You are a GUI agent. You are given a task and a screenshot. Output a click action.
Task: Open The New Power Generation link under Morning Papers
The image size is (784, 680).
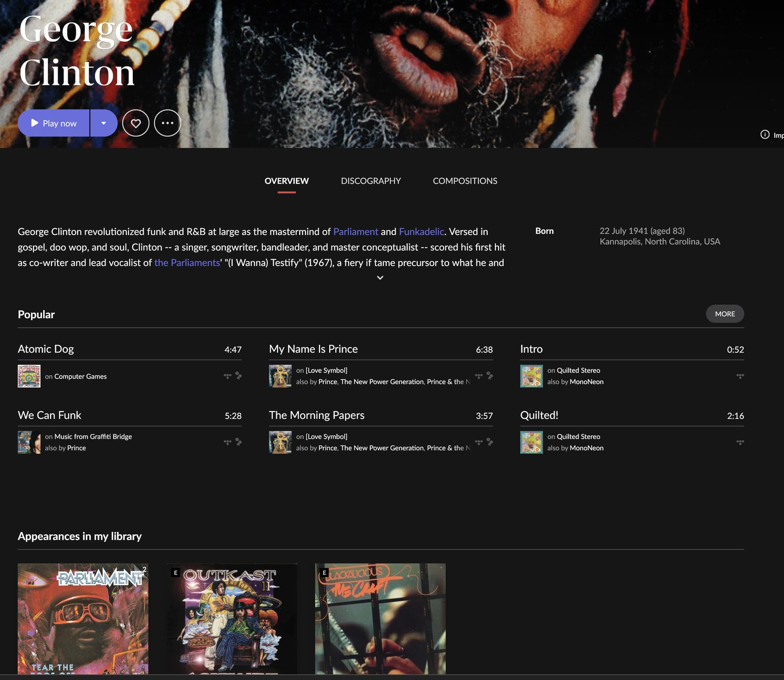[x=382, y=448]
